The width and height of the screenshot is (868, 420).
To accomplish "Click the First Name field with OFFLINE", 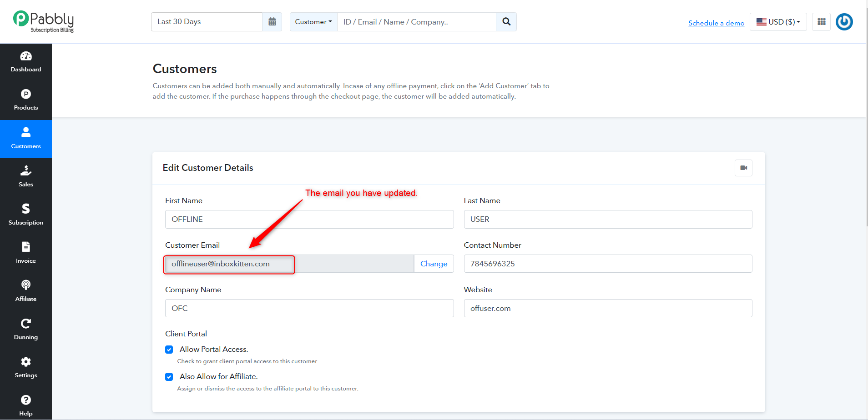I will click(x=309, y=219).
